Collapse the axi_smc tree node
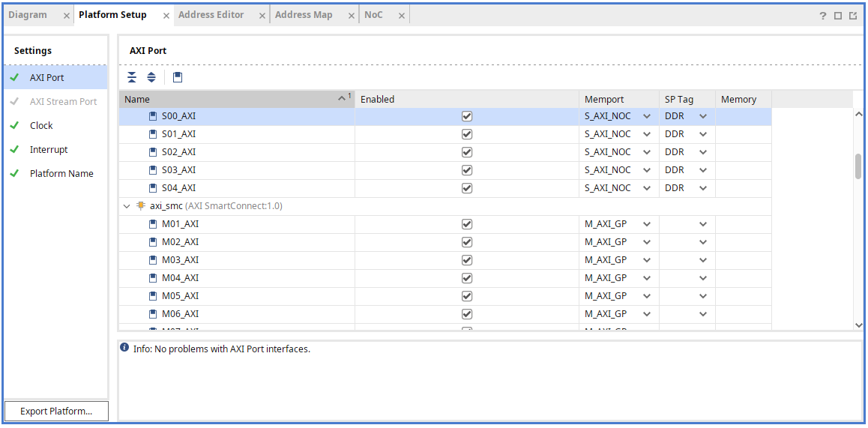868x428 pixels. [x=127, y=206]
